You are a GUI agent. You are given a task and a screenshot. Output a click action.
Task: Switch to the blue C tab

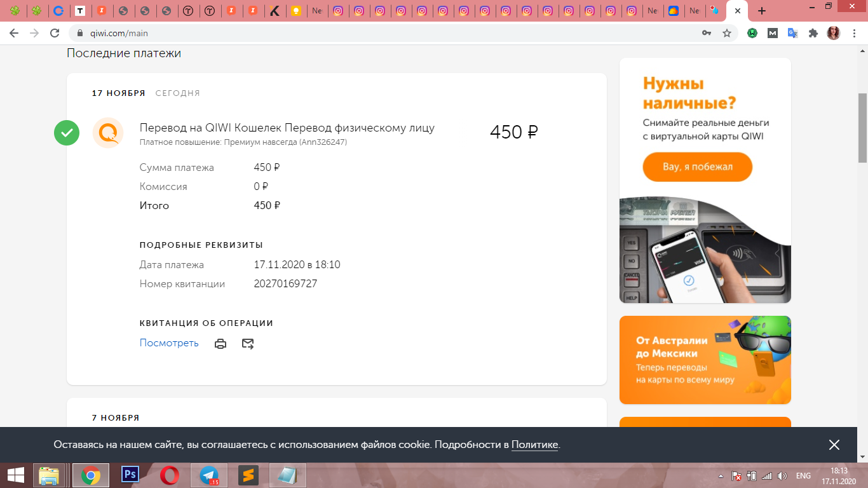[x=58, y=11]
